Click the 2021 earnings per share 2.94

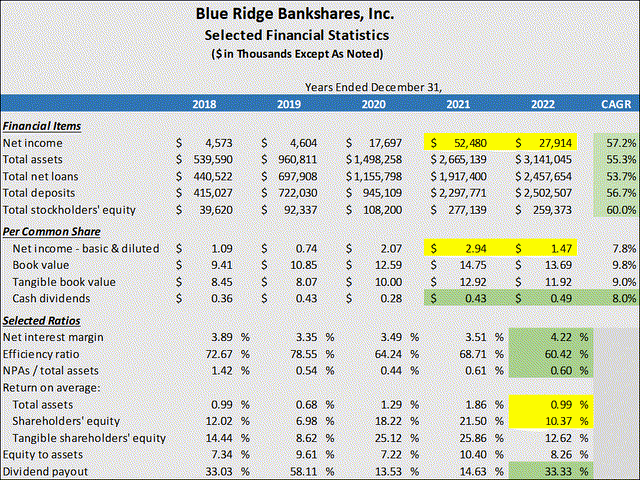click(x=476, y=249)
